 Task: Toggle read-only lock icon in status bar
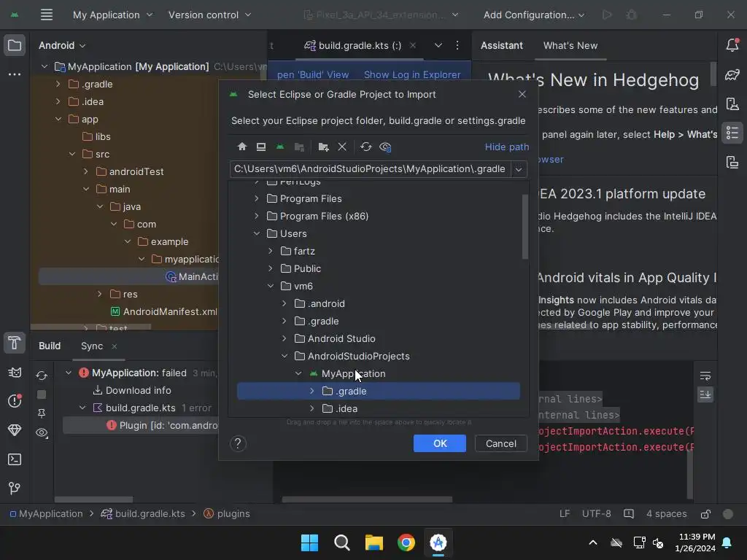point(705,514)
